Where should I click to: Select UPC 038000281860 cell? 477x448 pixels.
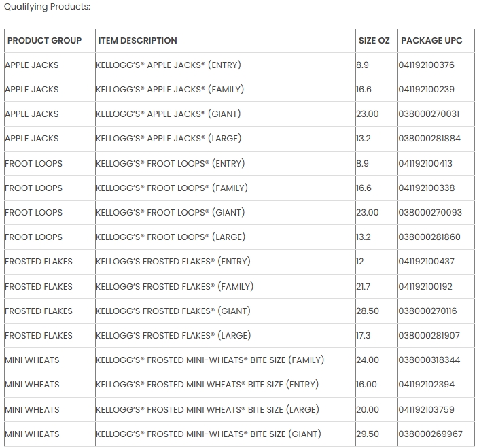click(x=429, y=237)
